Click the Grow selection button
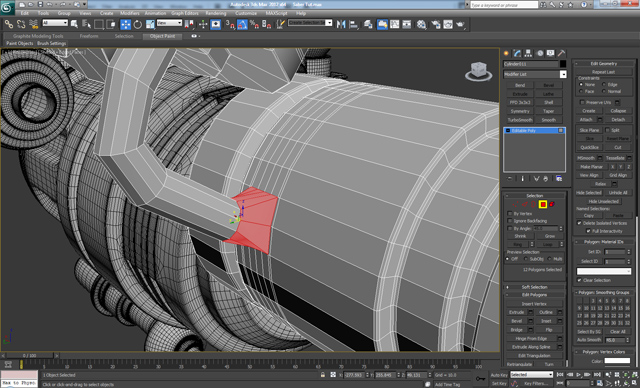 549,236
